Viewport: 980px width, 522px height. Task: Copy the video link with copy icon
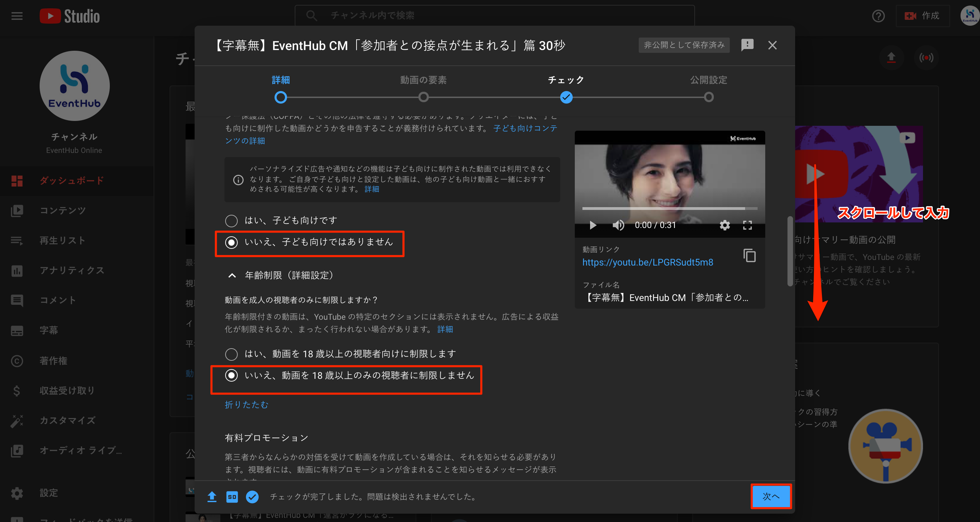pyautogui.click(x=749, y=256)
